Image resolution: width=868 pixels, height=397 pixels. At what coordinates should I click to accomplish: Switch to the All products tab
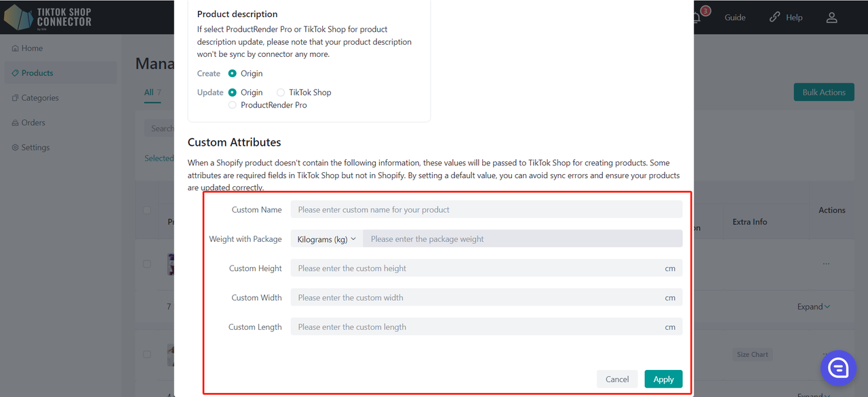coord(153,92)
